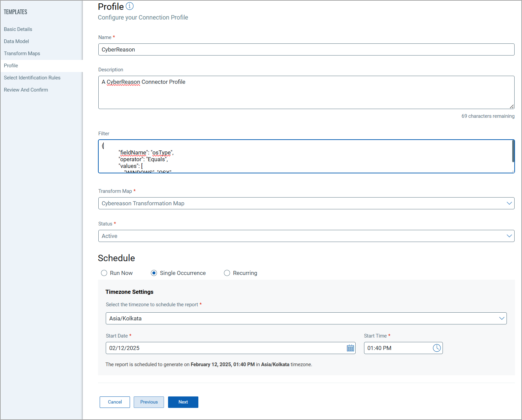Cancel the profile configuration
Image resolution: width=522 pixels, height=420 pixels.
pyautogui.click(x=115, y=402)
